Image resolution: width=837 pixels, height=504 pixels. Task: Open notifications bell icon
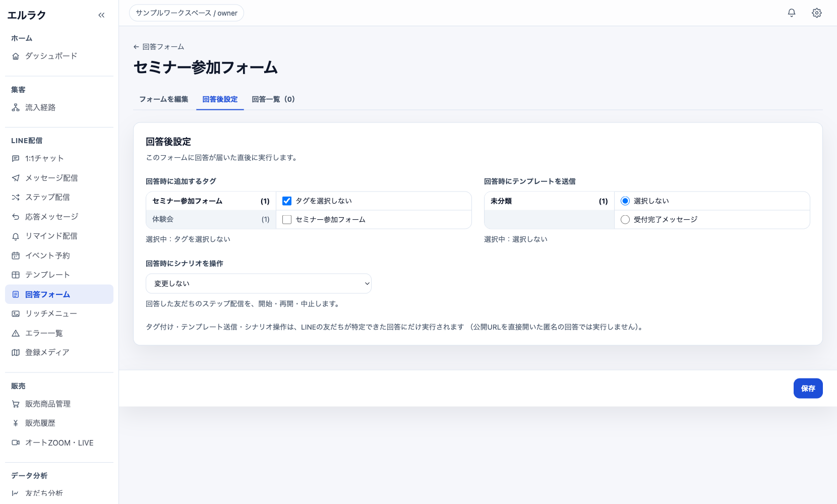pos(792,13)
